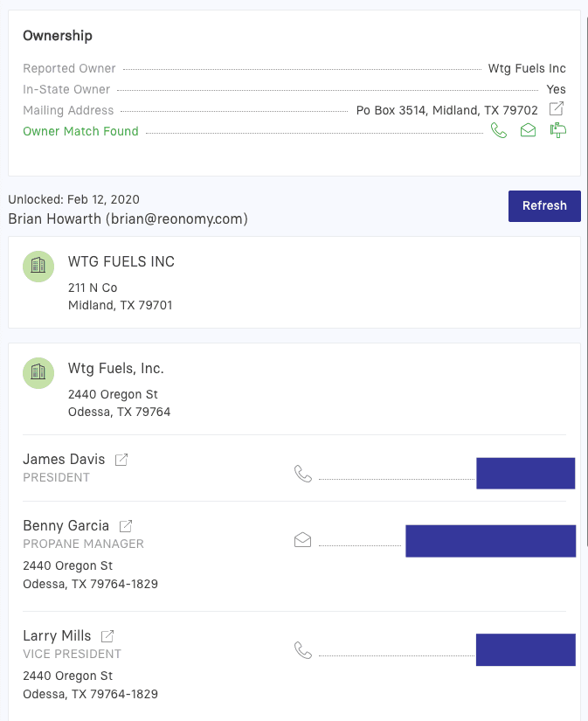Click the Po Box 3514 mailing address text

click(446, 110)
